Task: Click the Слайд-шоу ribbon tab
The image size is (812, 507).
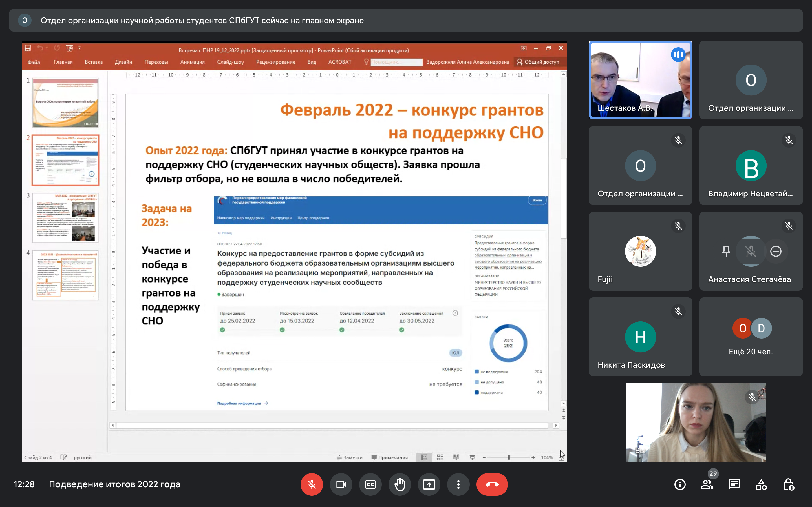Action: pyautogui.click(x=230, y=62)
